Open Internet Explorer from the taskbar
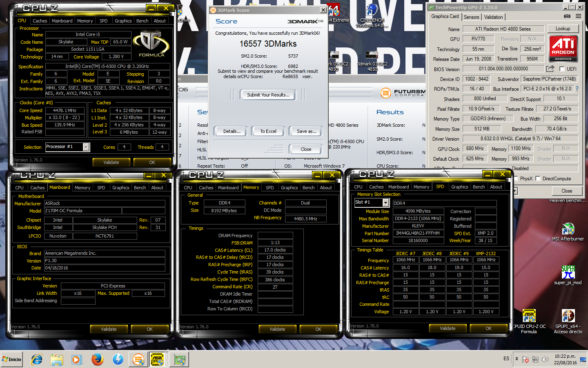The width and height of the screenshot is (588, 368). pyautogui.click(x=37, y=359)
